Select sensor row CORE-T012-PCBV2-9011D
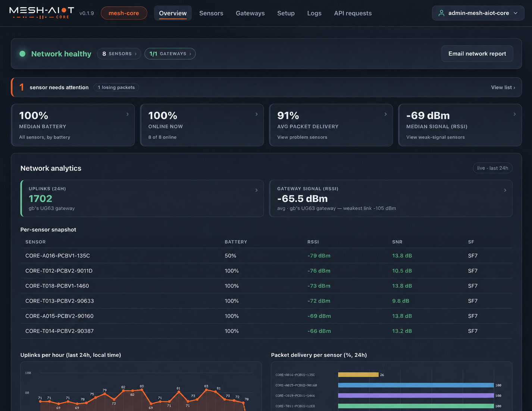Viewport: 532px width, 411px height. click(x=266, y=271)
